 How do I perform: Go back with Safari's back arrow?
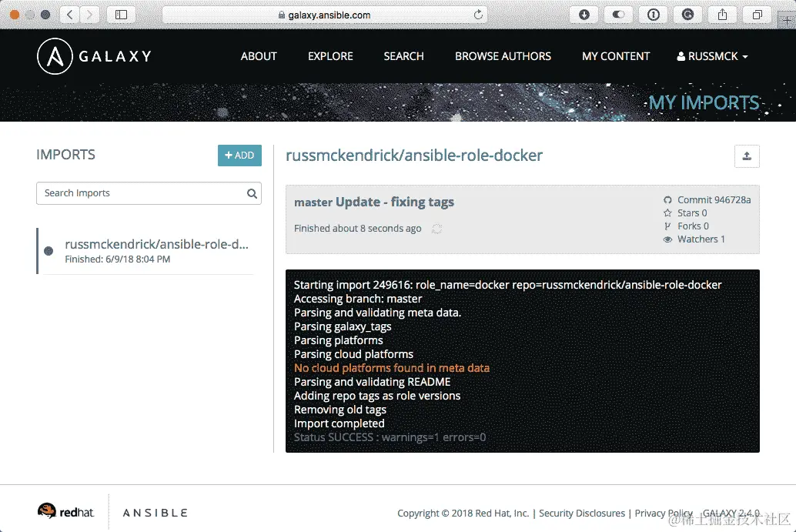[70, 15]
